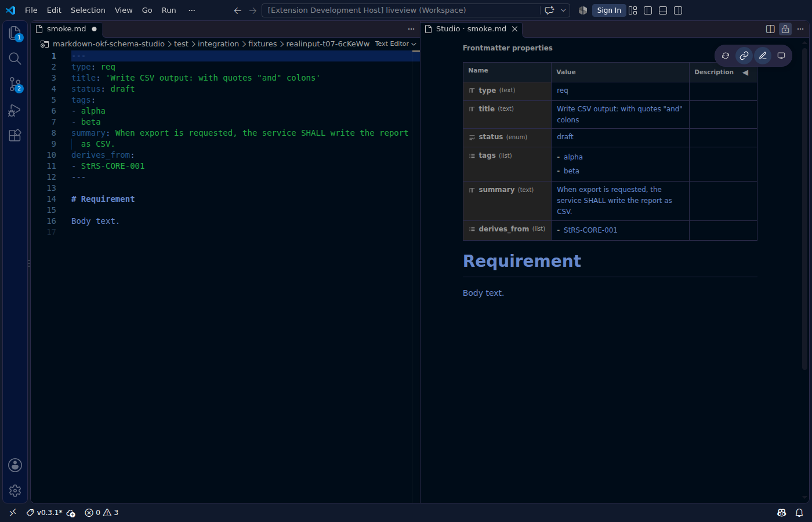
Task: Open the Run and Debug view
Action: click(15, 110)
